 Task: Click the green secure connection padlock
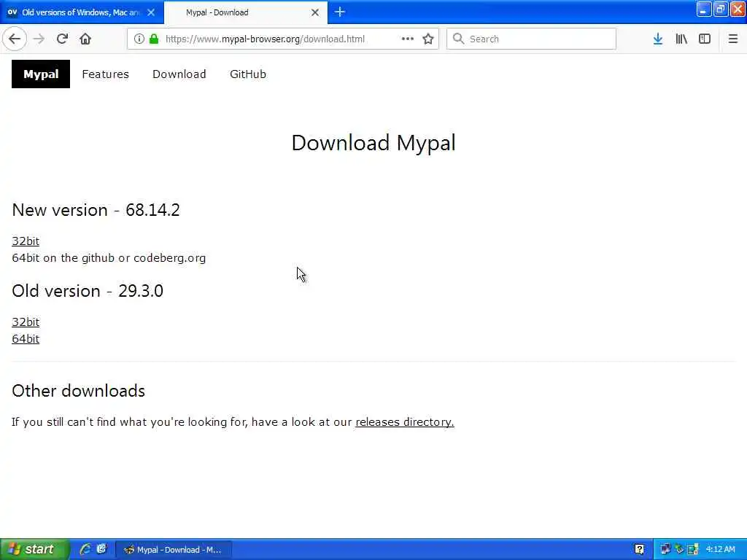click(154, 39)
